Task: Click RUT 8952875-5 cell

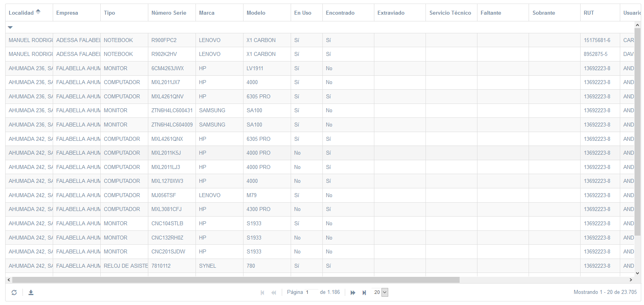Action: tap(600, 54)
